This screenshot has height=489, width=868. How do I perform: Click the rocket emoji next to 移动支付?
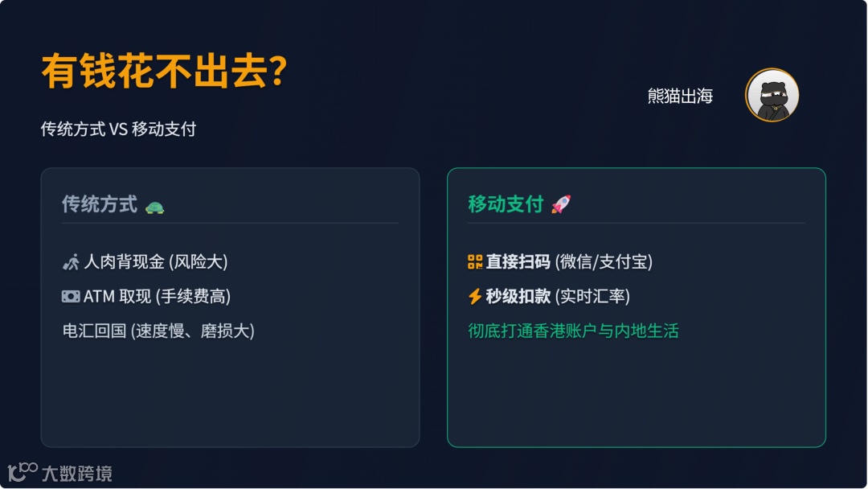point(560,204)
